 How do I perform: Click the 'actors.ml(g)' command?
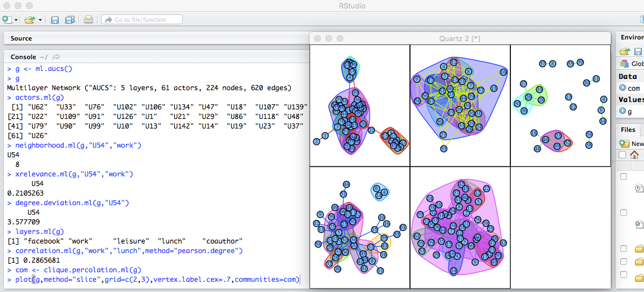pyautogui.click(x=36, y=98)
